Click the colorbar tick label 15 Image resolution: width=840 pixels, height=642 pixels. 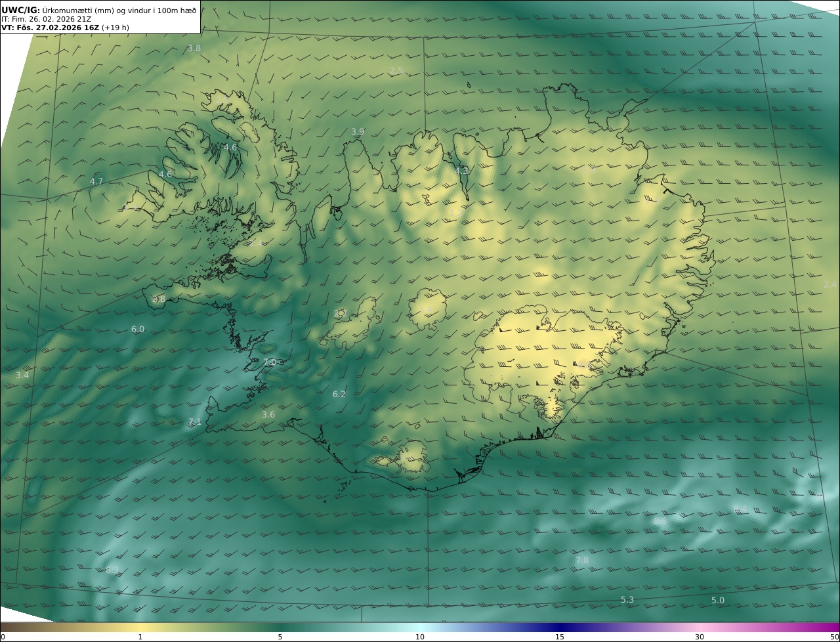[560, 637]
